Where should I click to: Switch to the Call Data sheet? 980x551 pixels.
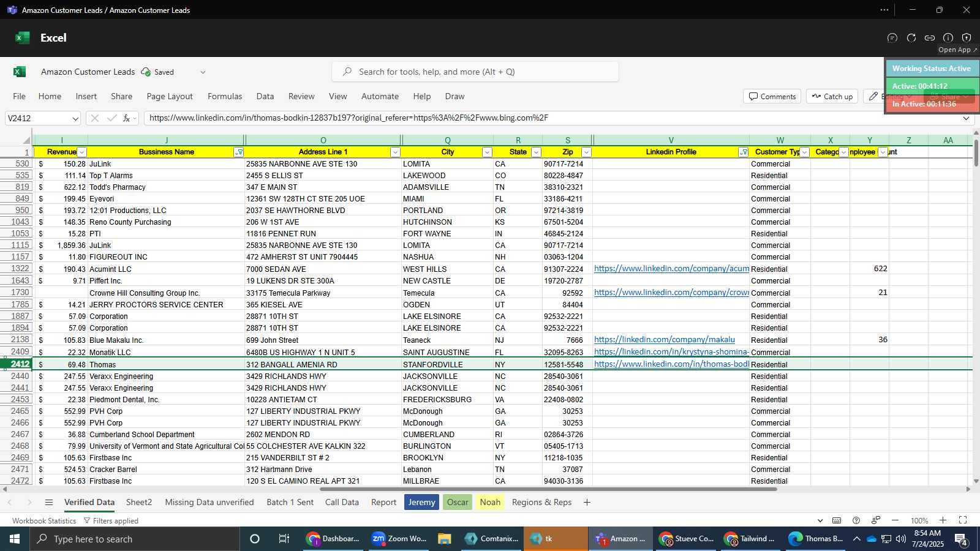click(342, 502)
